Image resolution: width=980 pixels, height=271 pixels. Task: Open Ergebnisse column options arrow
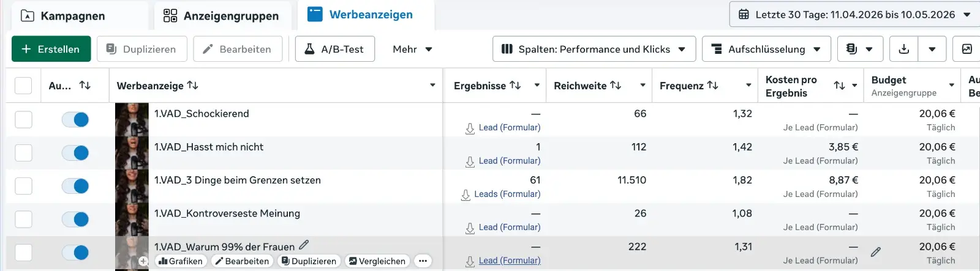[x=537, y=86]
